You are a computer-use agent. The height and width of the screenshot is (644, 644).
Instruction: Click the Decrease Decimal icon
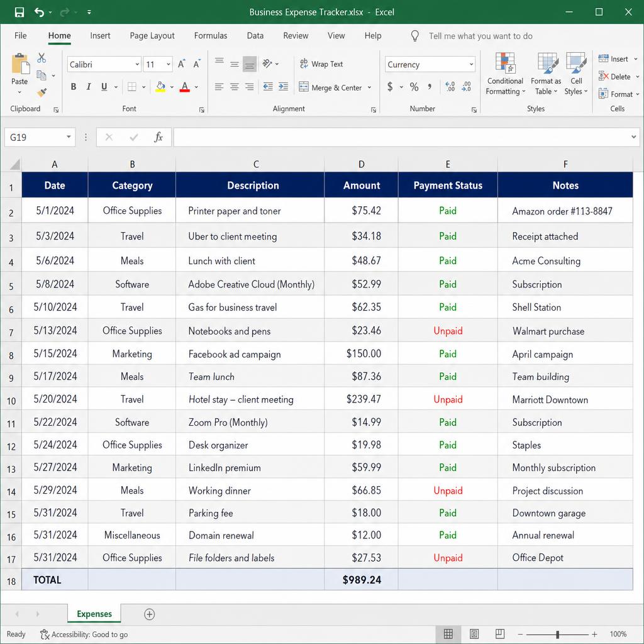[466, 87]
